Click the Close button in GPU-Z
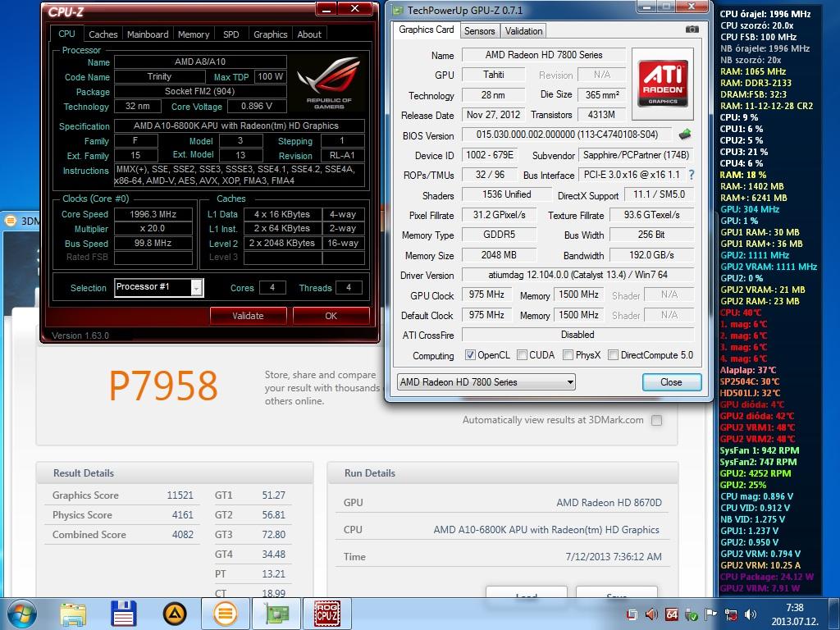840x630 pixels. (x=671, y=382)
